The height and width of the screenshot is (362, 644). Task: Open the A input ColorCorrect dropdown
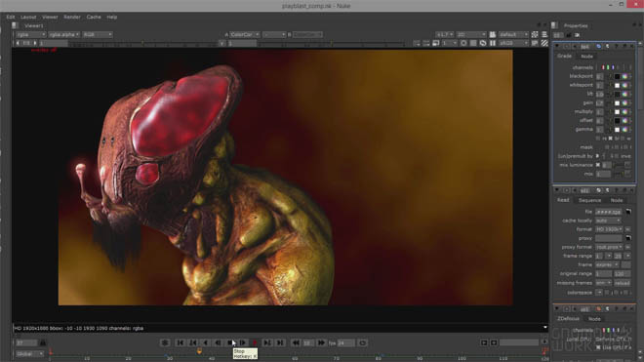point(244,34)
